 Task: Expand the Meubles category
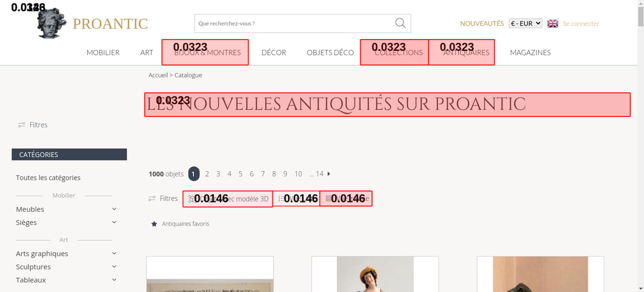[114, 209]
